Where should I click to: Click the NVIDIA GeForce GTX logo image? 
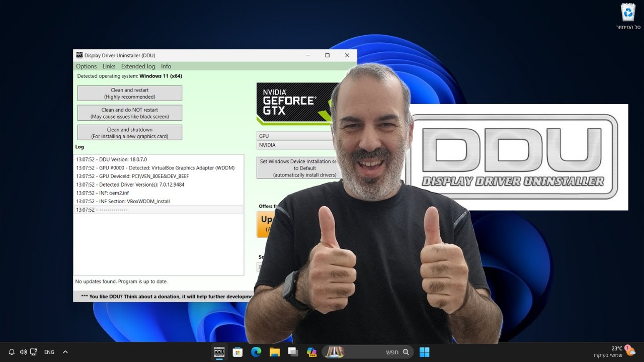[x=297, y=104]
